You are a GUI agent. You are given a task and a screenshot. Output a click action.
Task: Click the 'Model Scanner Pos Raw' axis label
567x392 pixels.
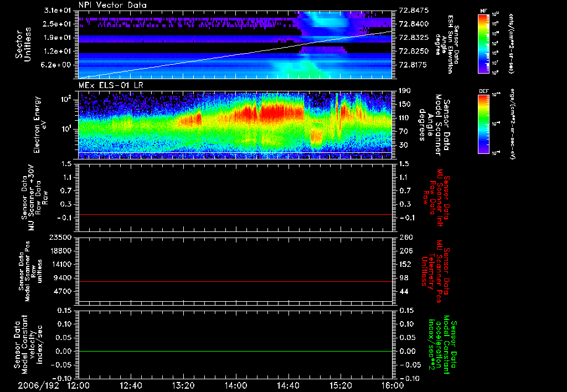tap(30, 271)
